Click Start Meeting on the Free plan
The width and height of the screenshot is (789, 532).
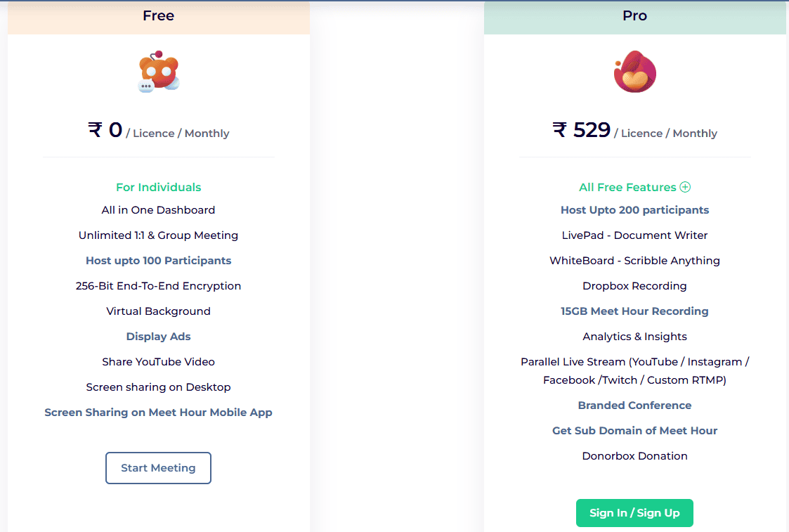point(158,468)
